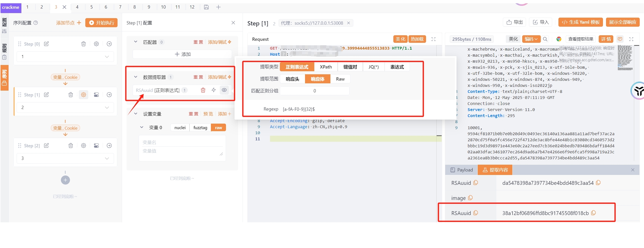Click the help icon beside 序列配置
644x248 pixels.
coord(36,23)
